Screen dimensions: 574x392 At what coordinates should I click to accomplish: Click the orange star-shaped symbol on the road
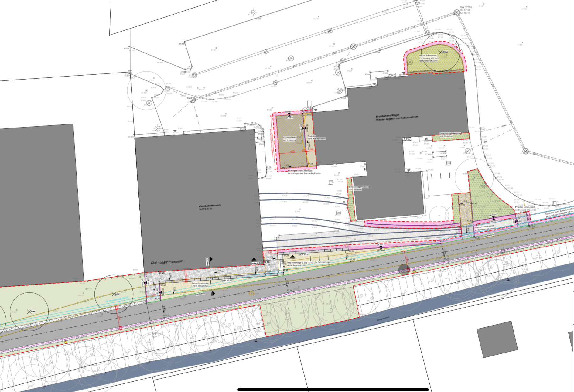click(x=251, y=293)
